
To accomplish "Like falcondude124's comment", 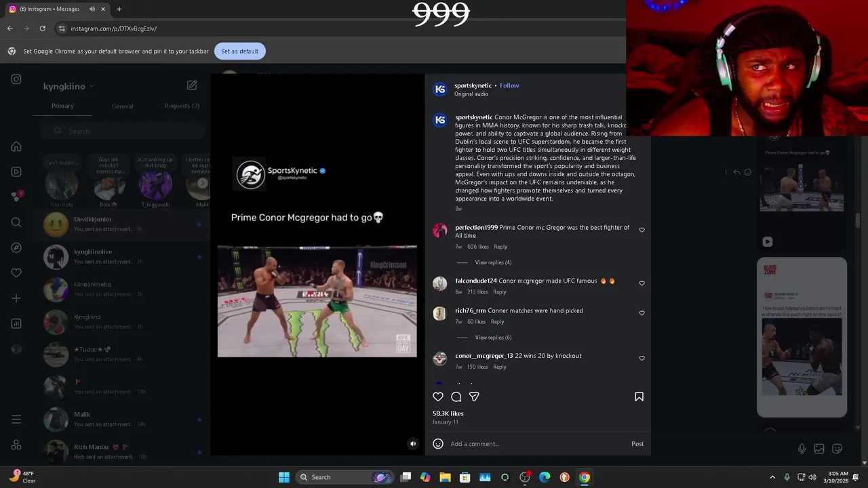I will [x=642, y=283].
